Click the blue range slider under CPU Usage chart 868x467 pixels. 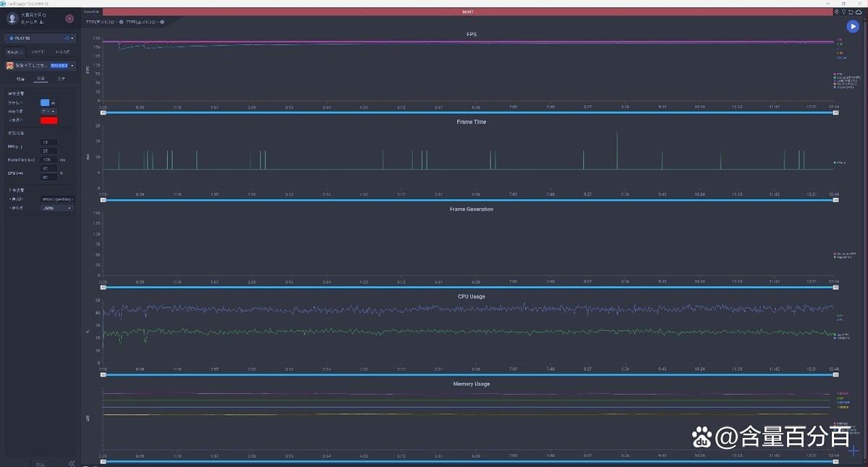click(x=470, y=374)
